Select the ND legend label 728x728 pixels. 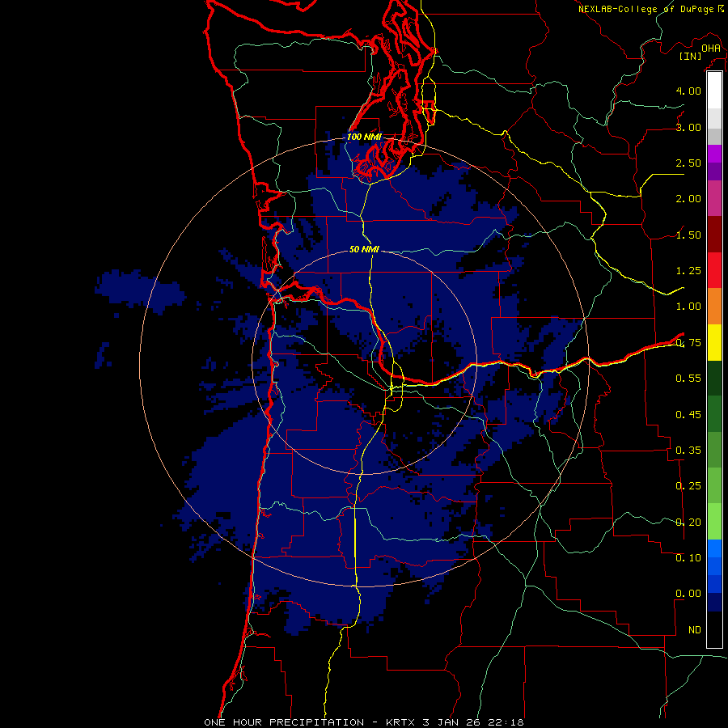[x=695, y=630]
